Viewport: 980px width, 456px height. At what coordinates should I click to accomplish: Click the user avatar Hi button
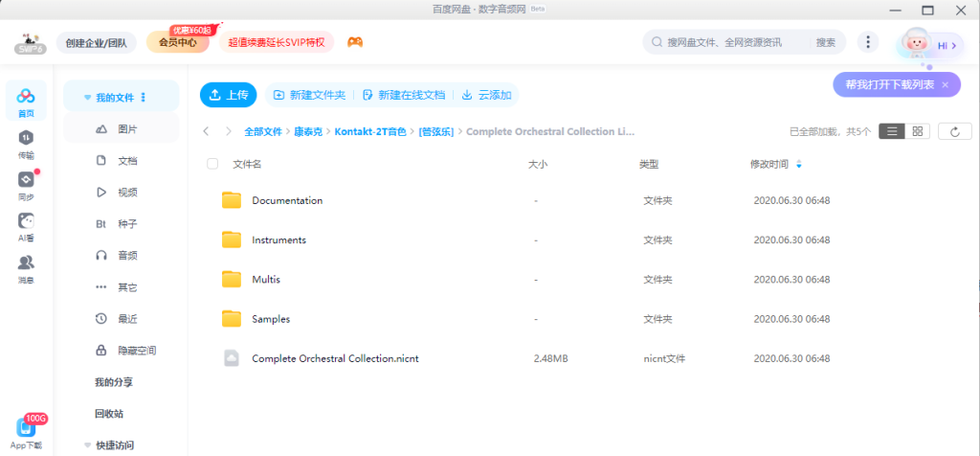point(929,45)
